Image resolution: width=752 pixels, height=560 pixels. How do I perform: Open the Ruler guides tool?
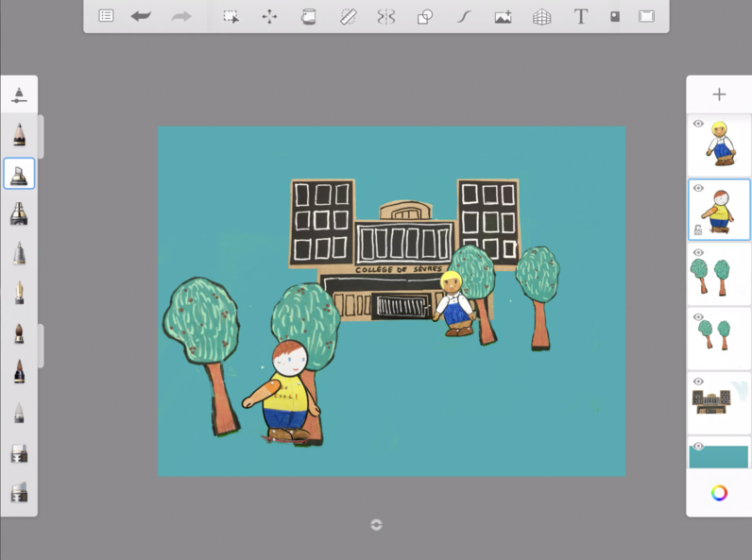pos(348,17)
